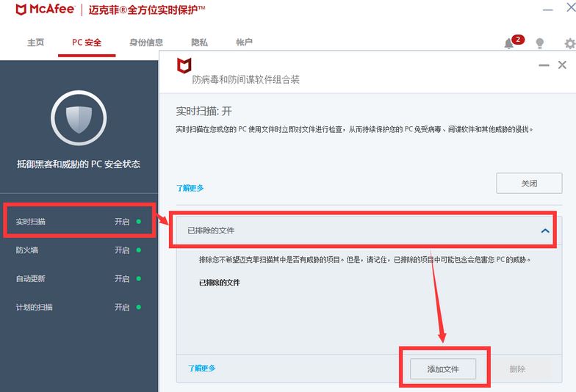Open the 隐私 tab

[x=199, y=43]
